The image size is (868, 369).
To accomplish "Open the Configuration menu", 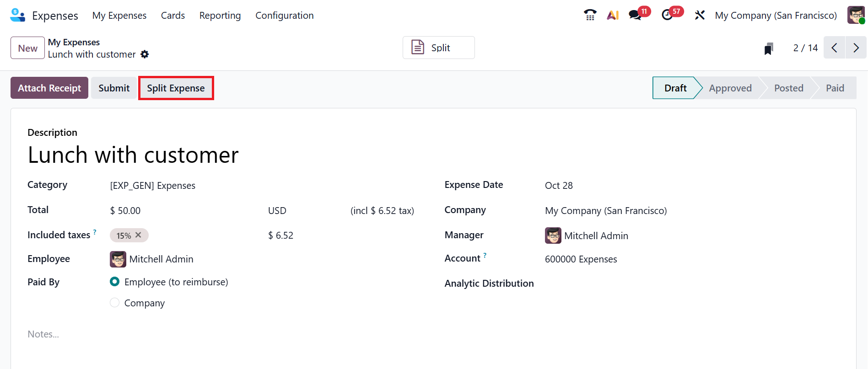I will pos(285,16).
